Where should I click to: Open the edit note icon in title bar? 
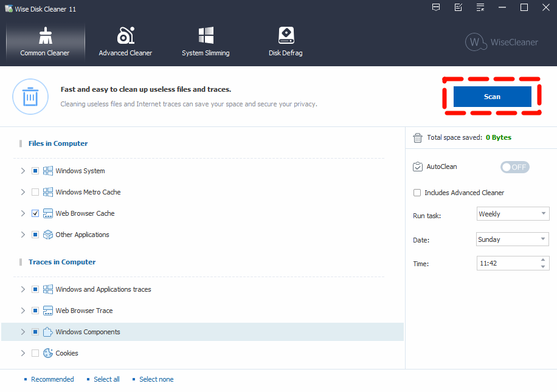coord(458,7)
